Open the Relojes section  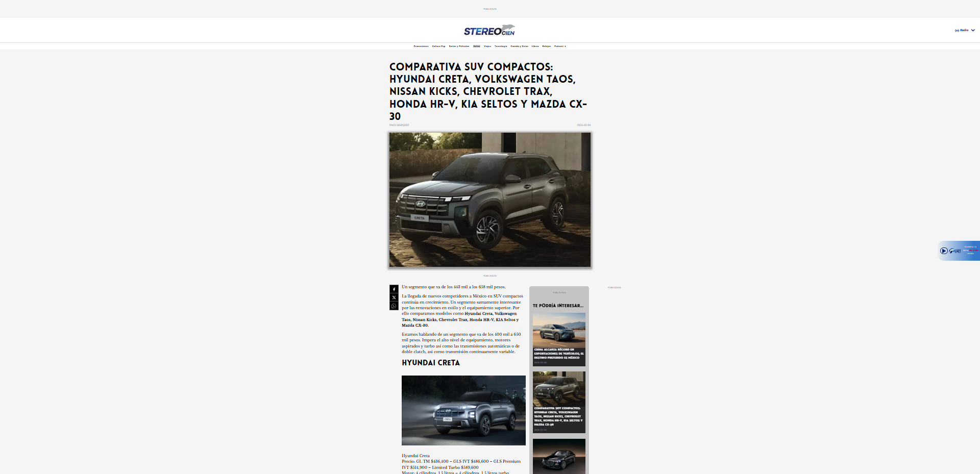point(546,46)
